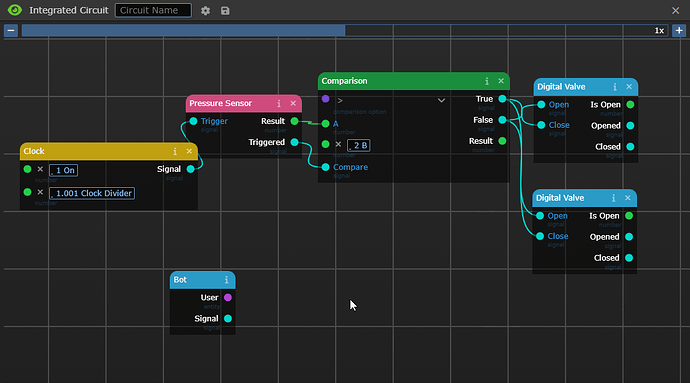The height and width of the screenshot is (383, 690).
Task: Select upper Digital Valve Open input port
Action: tap(541, 105)
